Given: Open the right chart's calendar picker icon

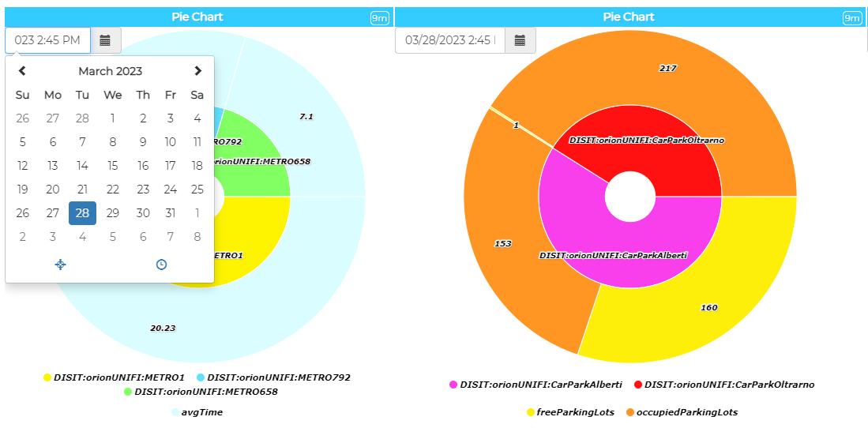Looking at the screenshot, I should [520, 40].
